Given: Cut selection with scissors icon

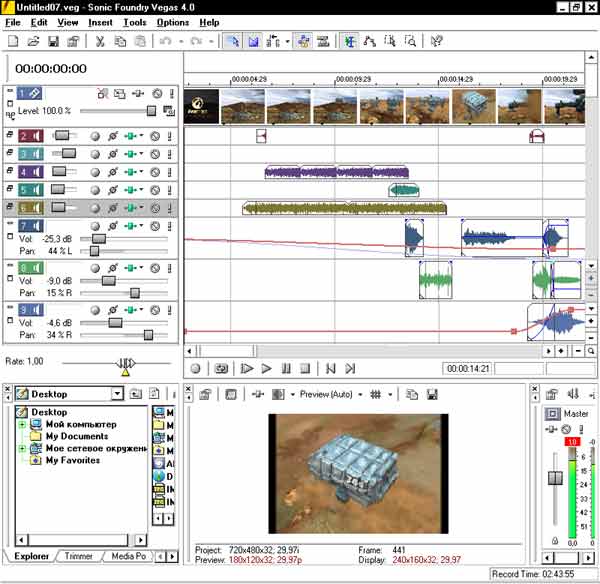Looking at the screenshot, I should pyautogui.click(x=100, y=41).
